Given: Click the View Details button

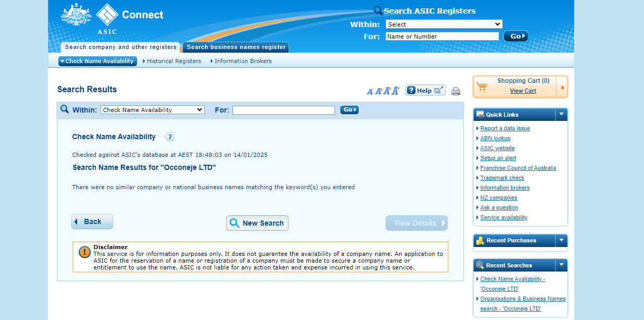Looking at the screenshot, I should point(417,223).
